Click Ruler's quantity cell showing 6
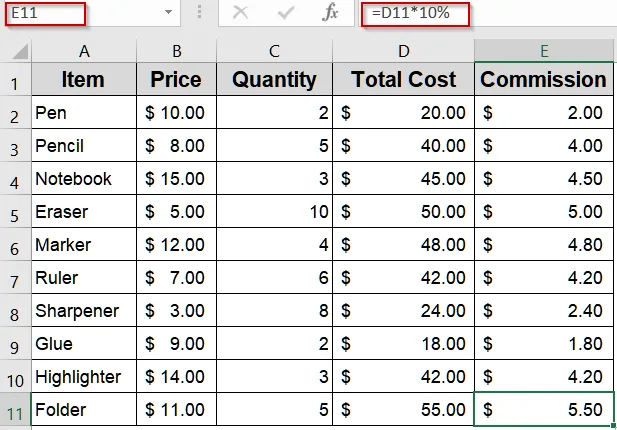The height and width of the screenshot is (430, 617). click(x=274, y=278)
